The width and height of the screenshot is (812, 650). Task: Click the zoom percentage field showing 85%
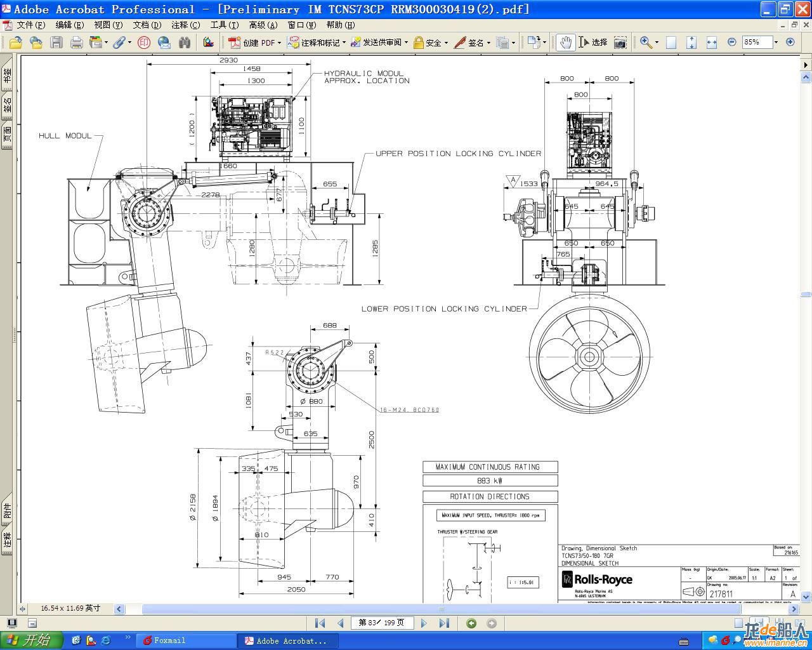coord(757,43)
